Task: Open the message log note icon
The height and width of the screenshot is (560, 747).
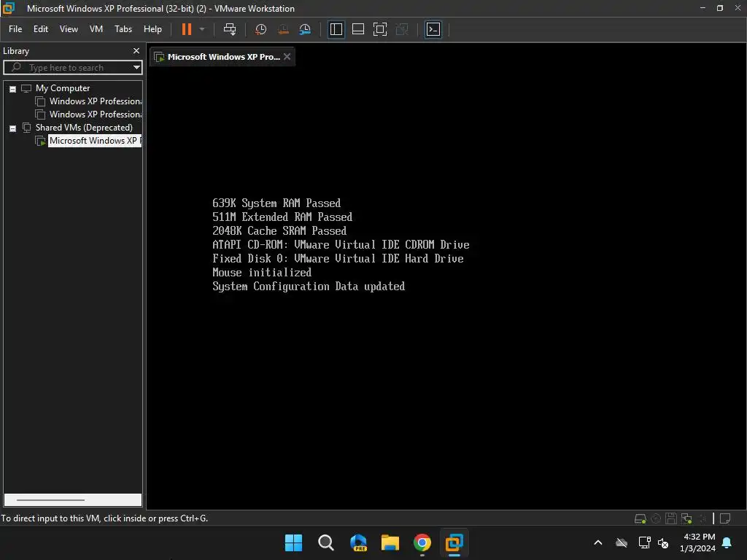Action: point(725,518)
